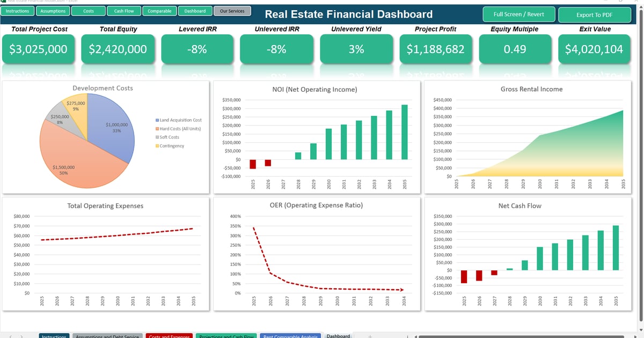Toggle Full Screen / Revert
Image resolution: width=644 pixels, height=338 pixels.
pos(518,14)
